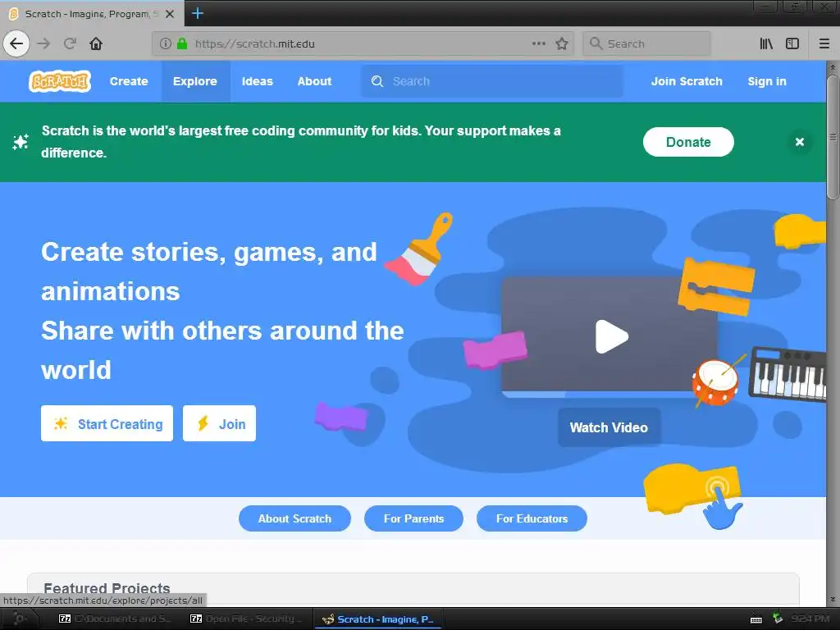Click keyboard tray icon
Image resolution: width=840 pixels, height=630 pixels.
(756, 620)
